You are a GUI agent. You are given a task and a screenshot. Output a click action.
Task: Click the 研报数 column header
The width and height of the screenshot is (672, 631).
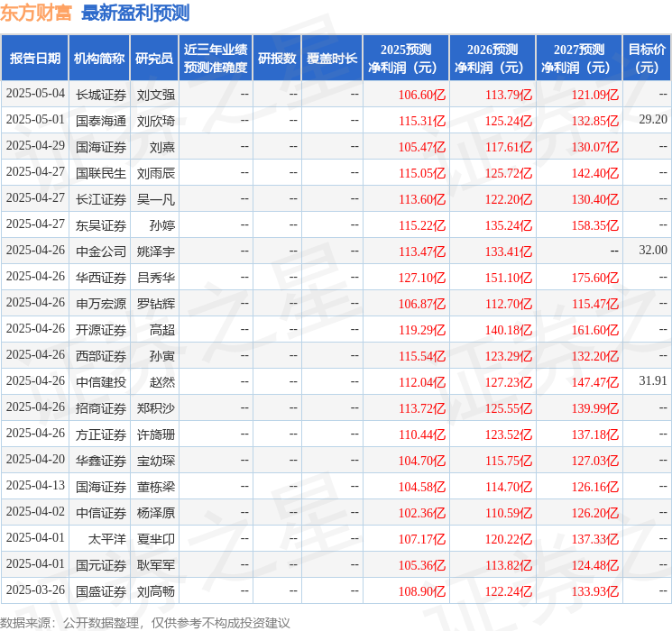[x=277, y=59]
